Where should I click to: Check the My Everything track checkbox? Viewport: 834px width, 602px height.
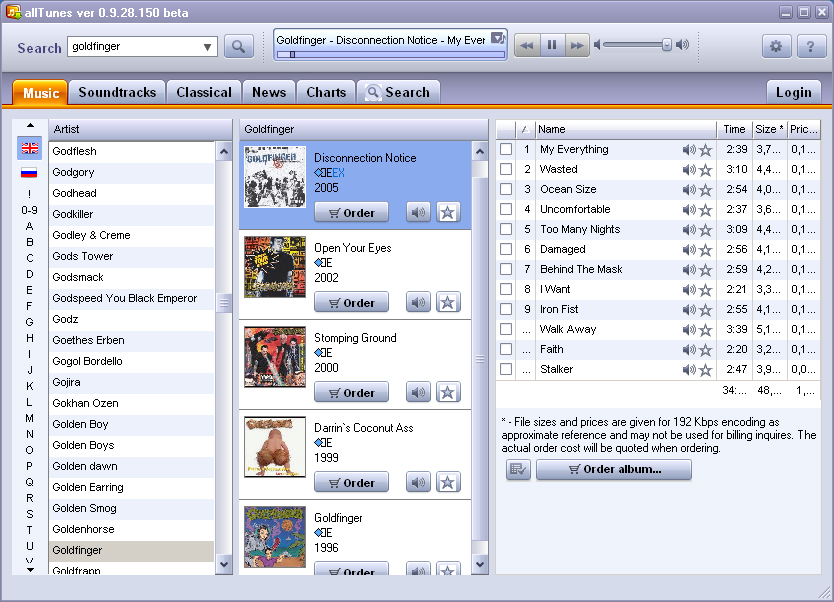506,149
